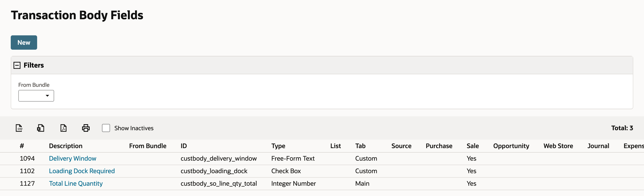This screenshot has width=644, height=196.
Task: Sort by the Opportunity column header
Action: click(511, 146)
